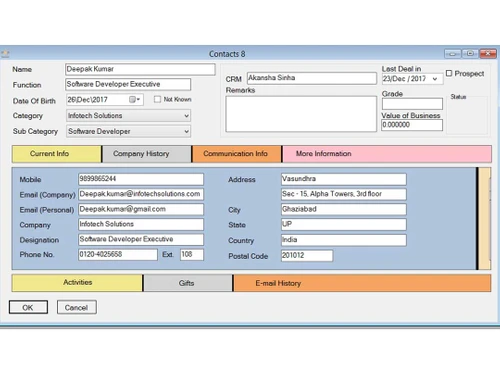Image resolution: width=500 pixels, height=375 pixels.
Task: Focus the City field with Ghaziabad
Action: (344, 209)
